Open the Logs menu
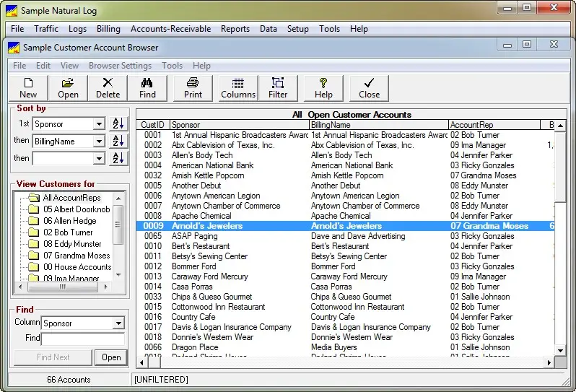Image resolution: width=576 pixels, height=392 pixels. click(77, 29)
